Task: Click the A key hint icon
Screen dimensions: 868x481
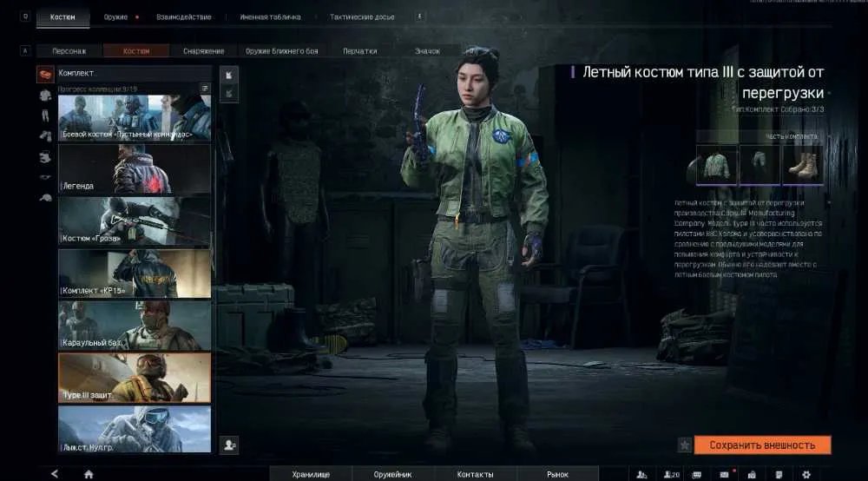Action: (25, 51)
